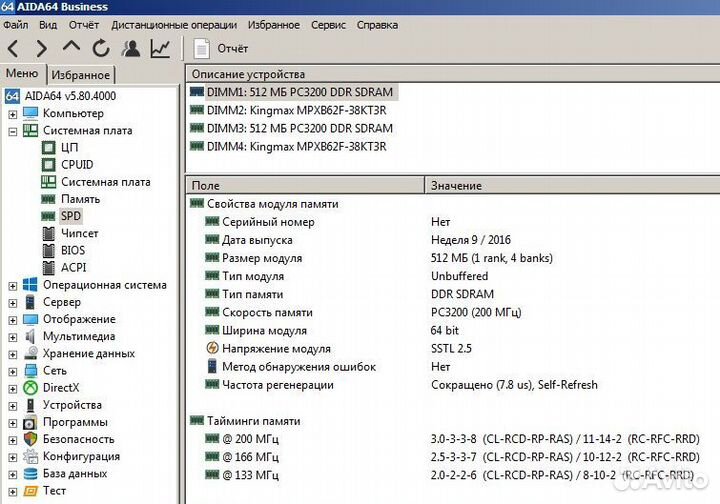Expand the Операционная система node

click(13, 286)
